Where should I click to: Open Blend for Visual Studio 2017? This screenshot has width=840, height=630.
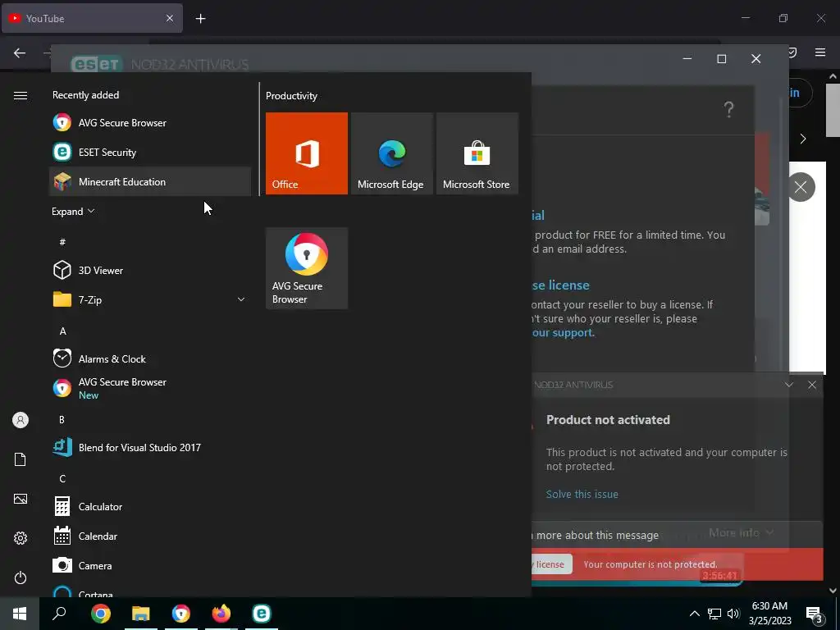coord(150,447)
